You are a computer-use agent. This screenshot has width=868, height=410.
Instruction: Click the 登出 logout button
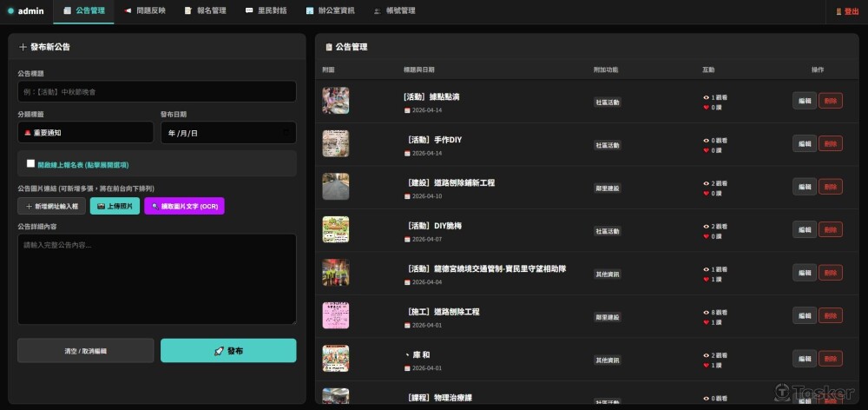click(x=847, y=11)
